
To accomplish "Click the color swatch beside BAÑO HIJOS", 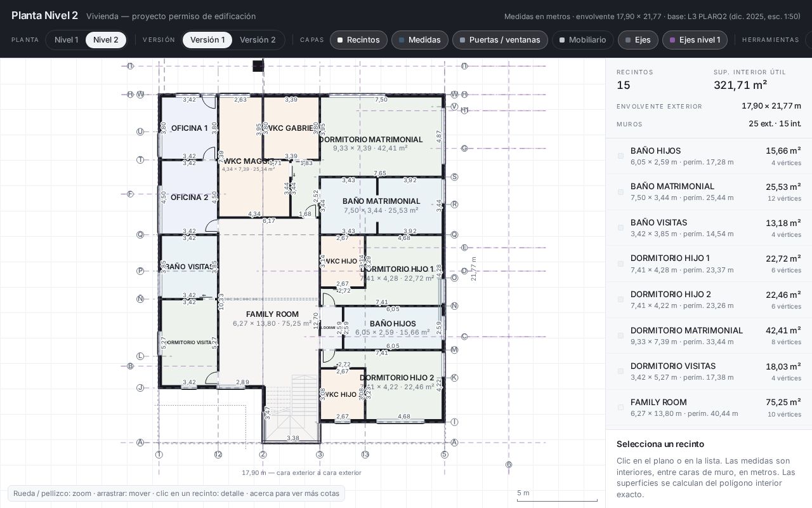I will pos(620,156).
